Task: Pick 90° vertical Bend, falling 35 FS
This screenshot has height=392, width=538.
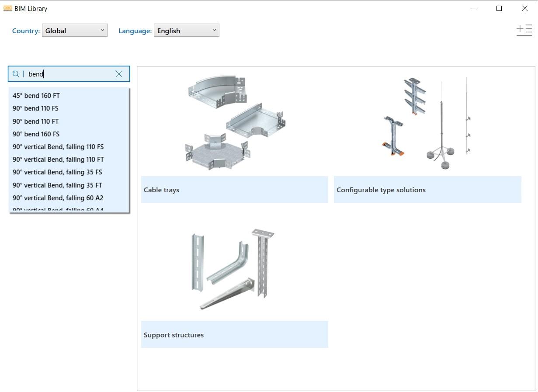Action: point(57,172)
